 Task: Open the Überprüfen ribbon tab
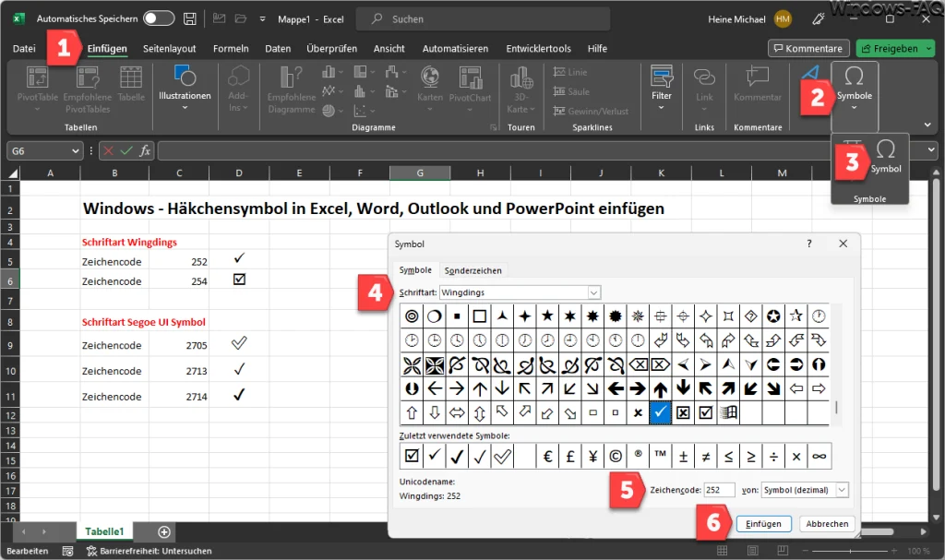coord(331,49)
